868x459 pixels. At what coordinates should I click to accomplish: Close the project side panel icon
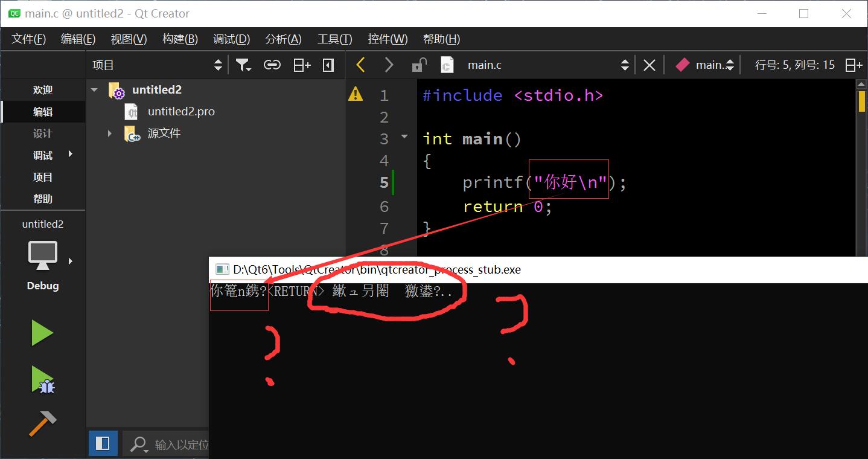coord(328,65)
